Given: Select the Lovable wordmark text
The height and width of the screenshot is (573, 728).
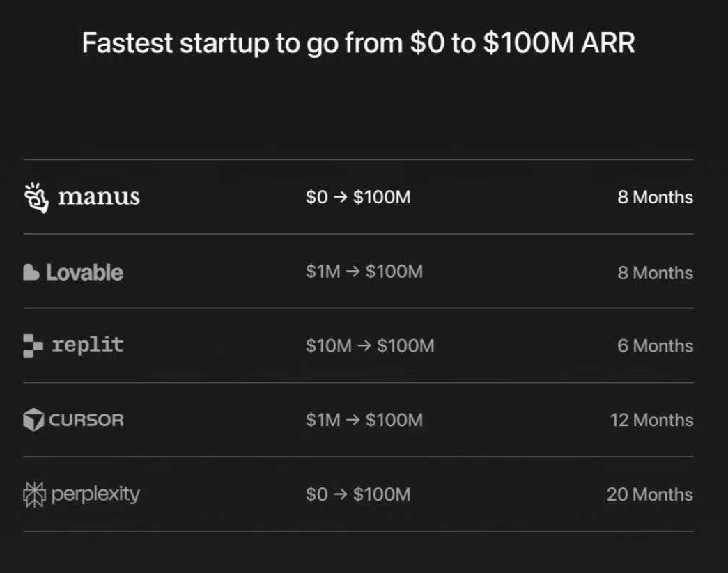Looking at the screenshot, I should [x=84, y=272].
